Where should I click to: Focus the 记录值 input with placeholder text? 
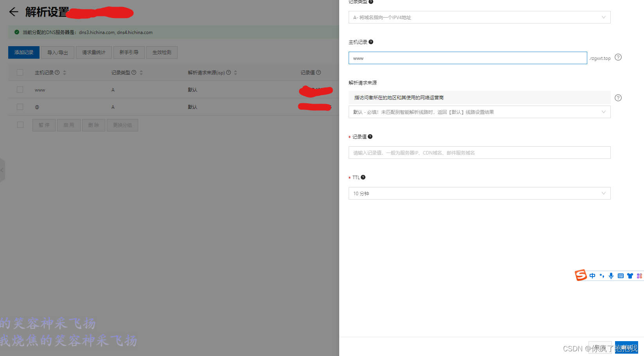coord(479,153)
